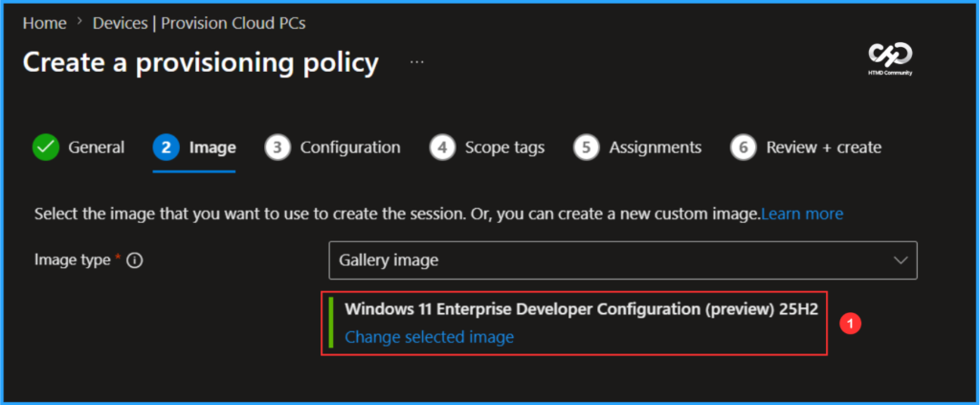Click Change selected image link

tap(430, 337)
